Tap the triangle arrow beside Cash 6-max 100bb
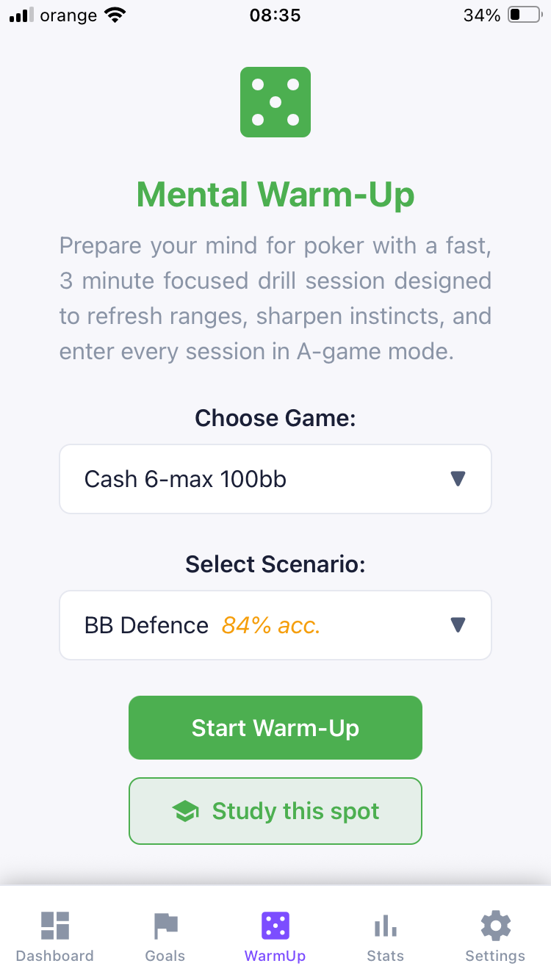Viewport: 551px width, 980px height. pyautogui.click(x=458, y=478)
